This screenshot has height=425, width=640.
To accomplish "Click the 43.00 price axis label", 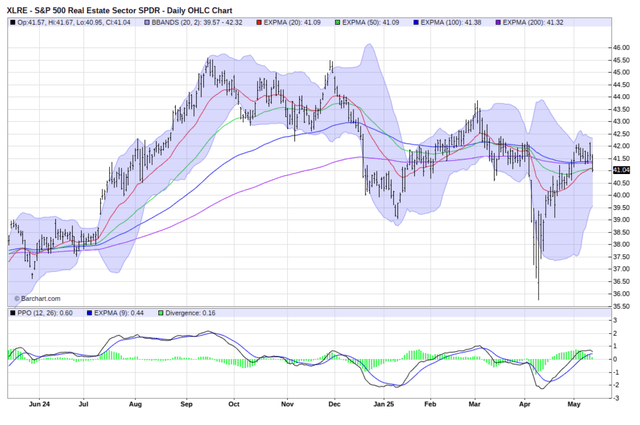I will (x=621, y=121).
